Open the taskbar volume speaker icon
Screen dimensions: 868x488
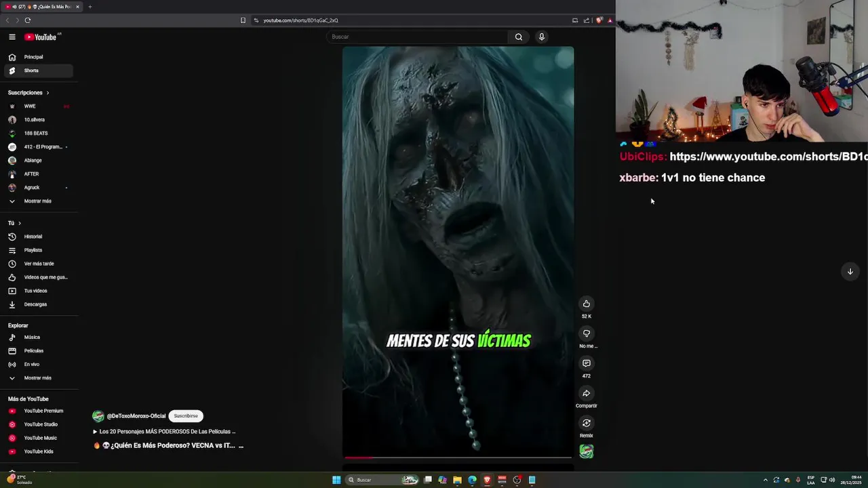click(832, 480)
